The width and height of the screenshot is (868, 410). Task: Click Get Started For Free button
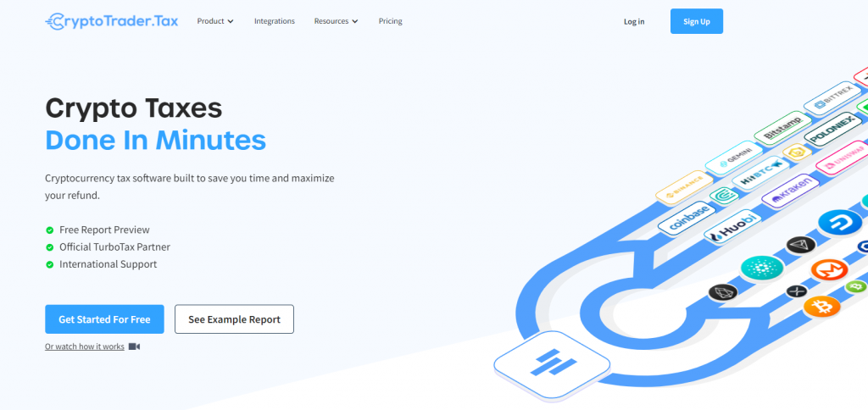(104, 319)
